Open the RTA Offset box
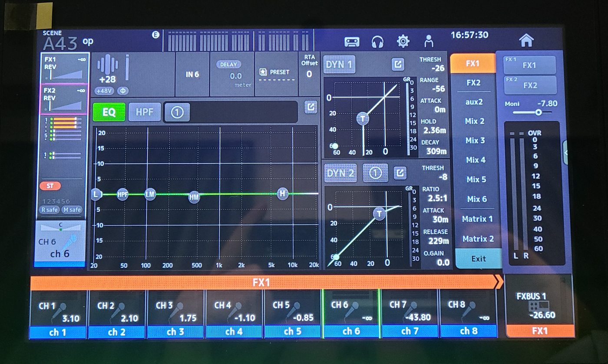The height and width of the screenshot is (364, 608). click(309, 74)
